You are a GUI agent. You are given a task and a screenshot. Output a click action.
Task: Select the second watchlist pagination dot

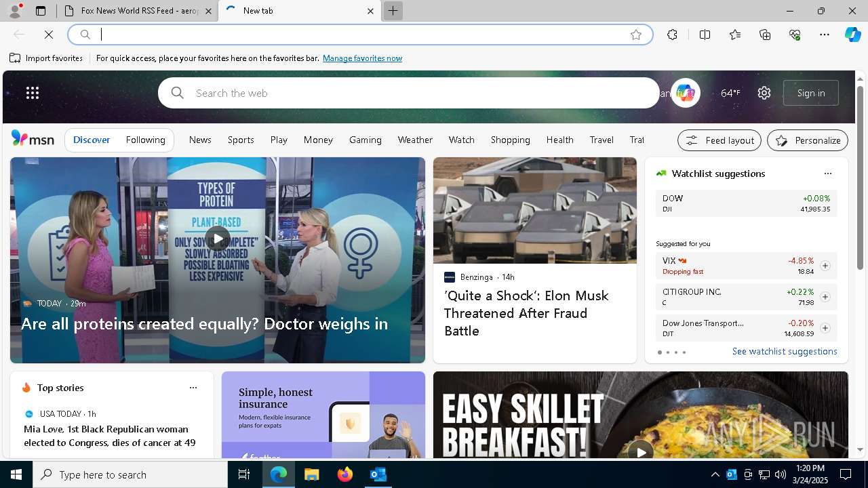click(668, 352)
